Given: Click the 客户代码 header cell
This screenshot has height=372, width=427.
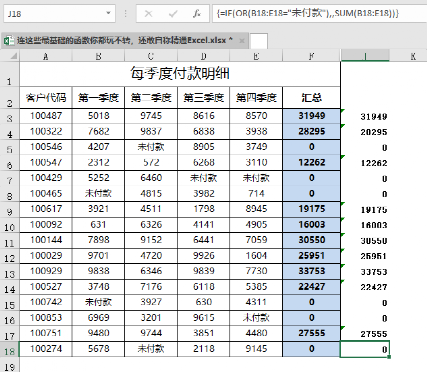Looking at the screenshot, I should click(x=46, y=98).
